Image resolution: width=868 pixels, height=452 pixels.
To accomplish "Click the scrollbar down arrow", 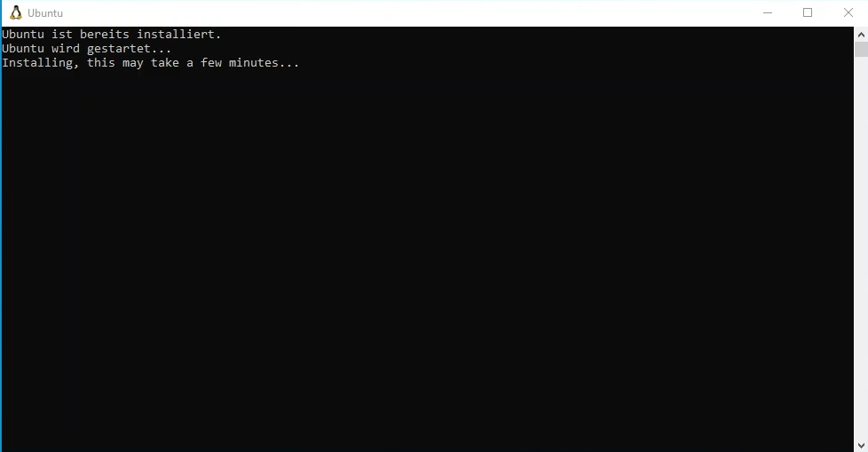I will (x=861, y=446).
